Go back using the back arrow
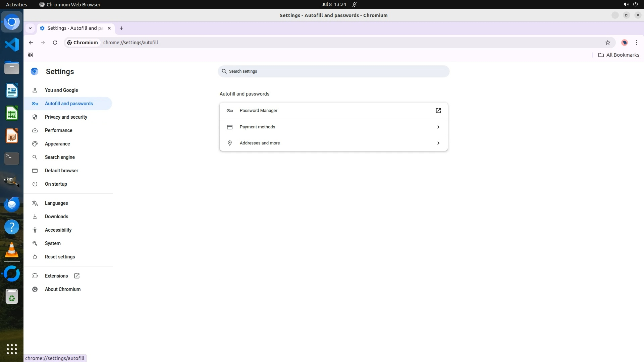The width and height of the screenshot is (644, 362). [x=31, y=43]
